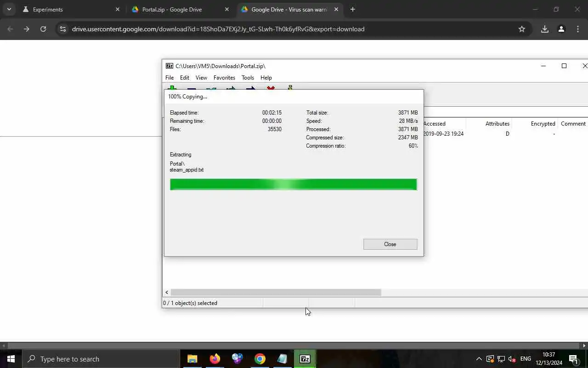Open a new browser tab
Screen dimensions: 588x368
pos(352,9)
